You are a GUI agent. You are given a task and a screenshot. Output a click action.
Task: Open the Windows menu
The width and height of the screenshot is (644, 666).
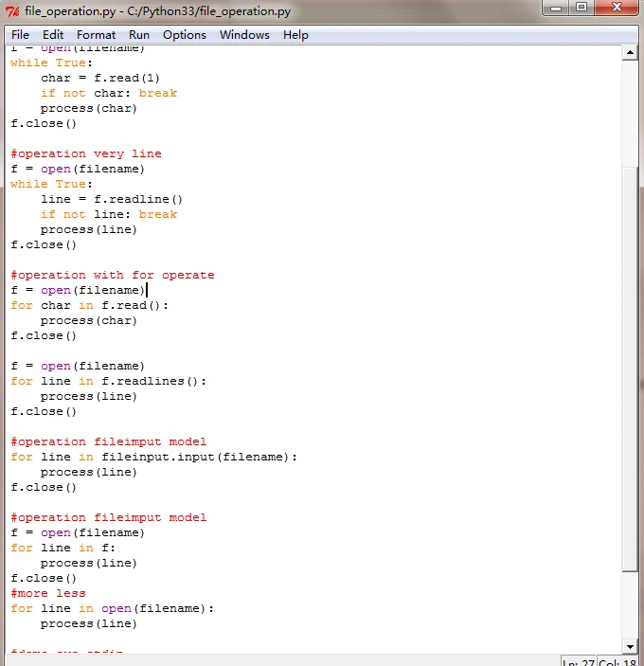[244, 35]
